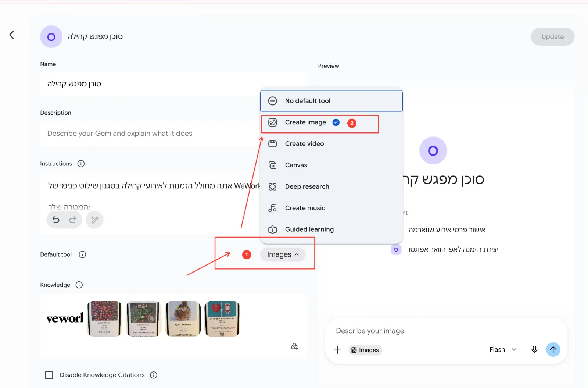Viewport: 588px width, 388px height.
Task: Click the microphone voice input icon
Action: [534, 350]
